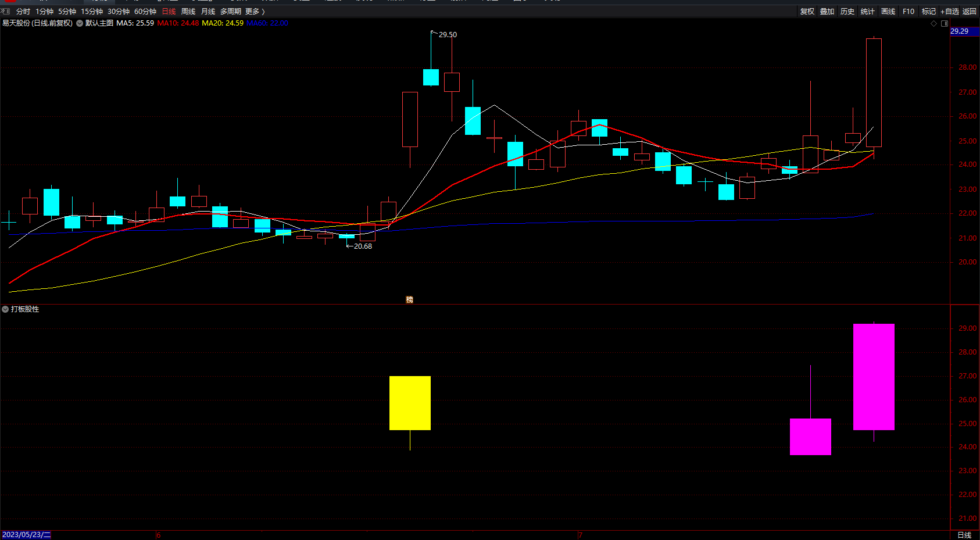
Task: Click the shorter magenta bar in 打板股性 panel
Action: point(810,437)
